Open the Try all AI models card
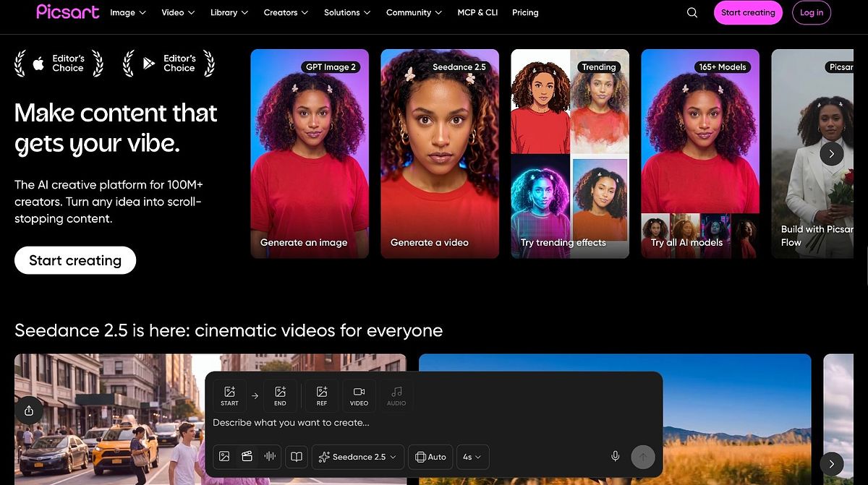Image resolution: width=868 pixels, height=485 pixels. (700, 153)
